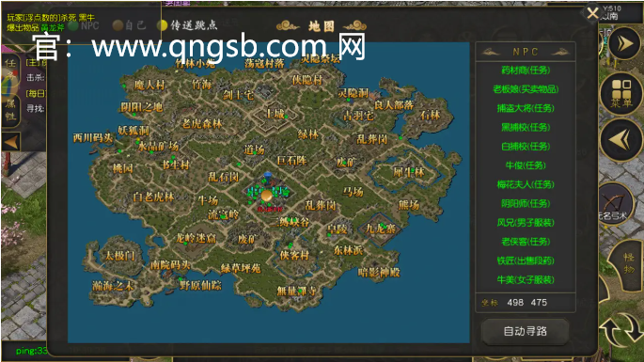This screenshot has height=362, width=644.
Task: Tap the right-arrow round icon
Action: (624, 43)
